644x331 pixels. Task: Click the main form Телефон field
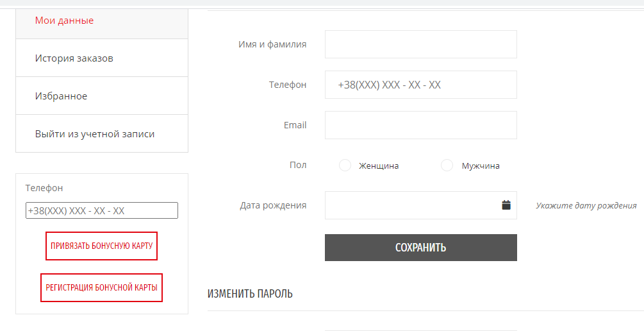(x=420, y=85)
